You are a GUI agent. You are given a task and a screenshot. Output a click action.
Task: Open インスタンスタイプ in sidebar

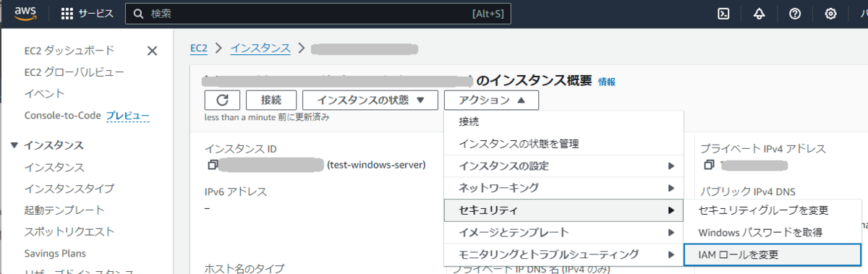click(x=69, y=189)
